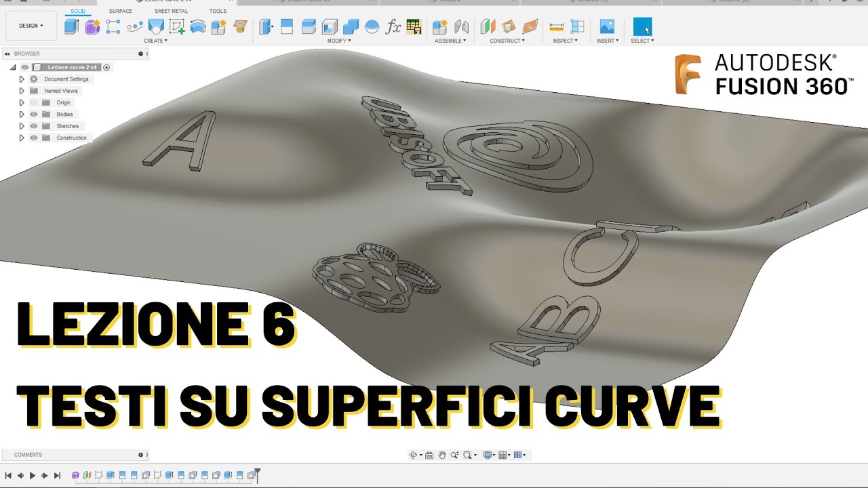Click Create Sketch icon with green plus
Viewport: 868px width, 488px height.
(177, 26)
